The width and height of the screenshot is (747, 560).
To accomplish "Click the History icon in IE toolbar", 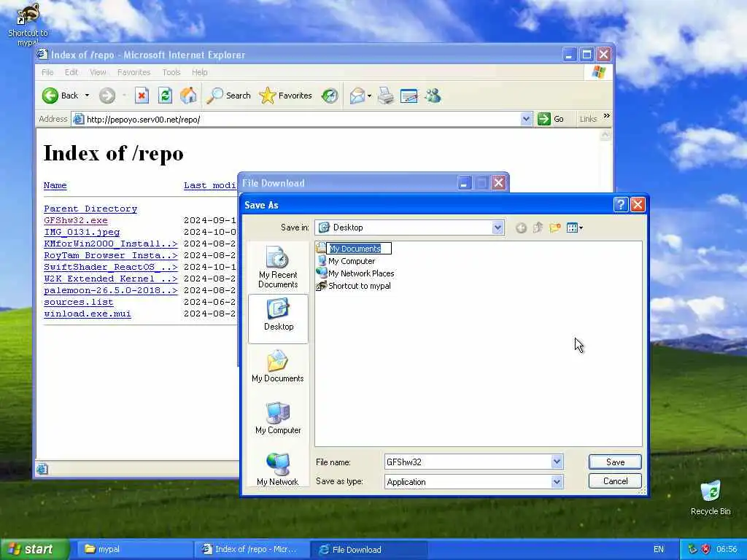I will pos(330,96).
